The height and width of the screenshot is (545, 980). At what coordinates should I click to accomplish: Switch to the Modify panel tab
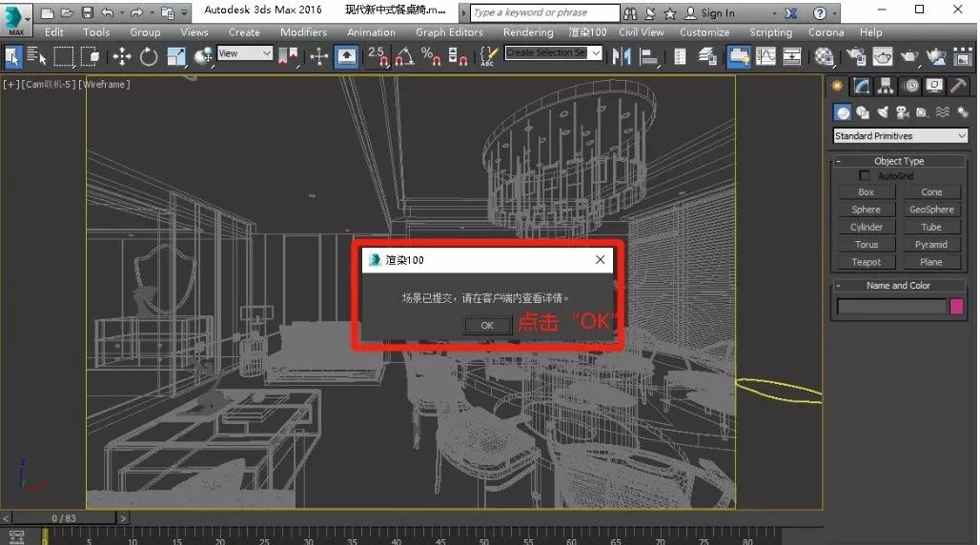point(861,86)
